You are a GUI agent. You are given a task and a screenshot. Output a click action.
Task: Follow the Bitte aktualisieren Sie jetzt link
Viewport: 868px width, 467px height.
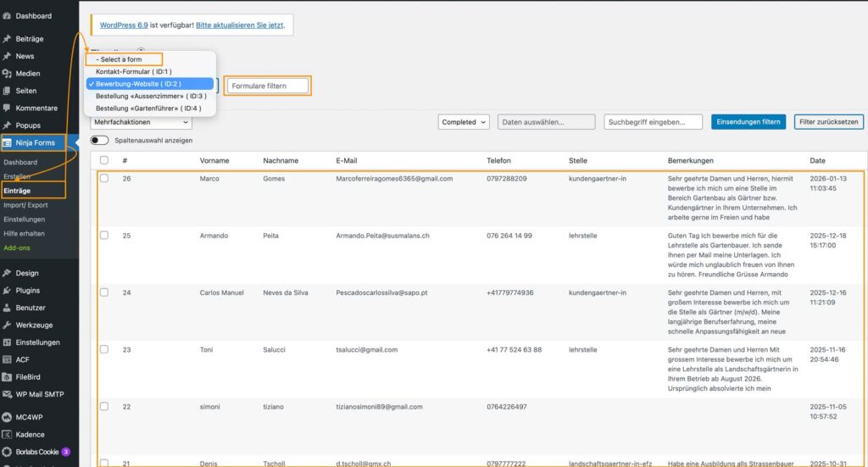point(239,25)
